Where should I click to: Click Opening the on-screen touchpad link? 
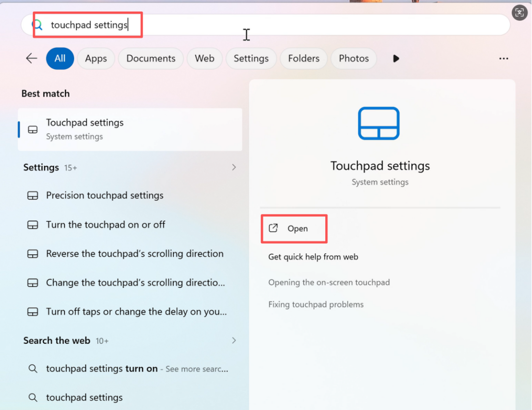[x=329, y=282]
